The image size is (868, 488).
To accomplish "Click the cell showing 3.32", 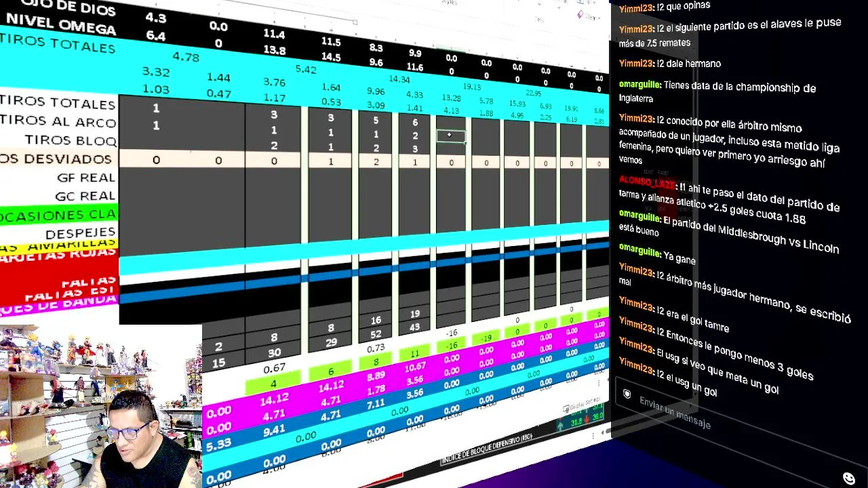I will coord(155,71).
